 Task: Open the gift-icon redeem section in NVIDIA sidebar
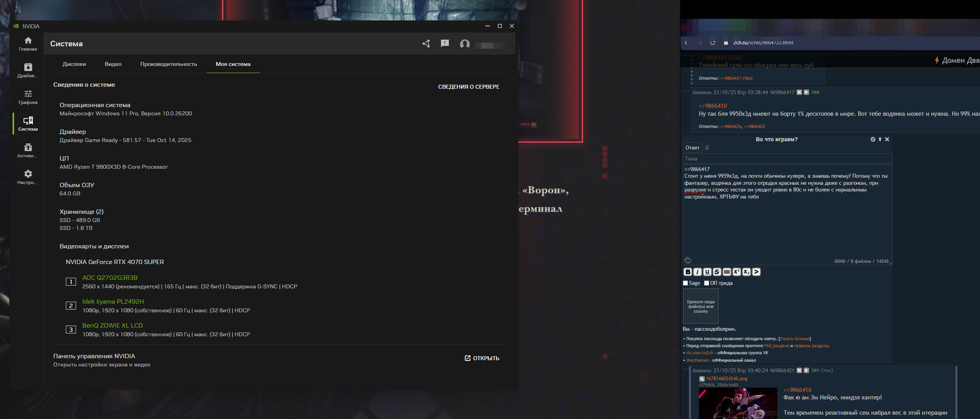[x=28, y=150]
